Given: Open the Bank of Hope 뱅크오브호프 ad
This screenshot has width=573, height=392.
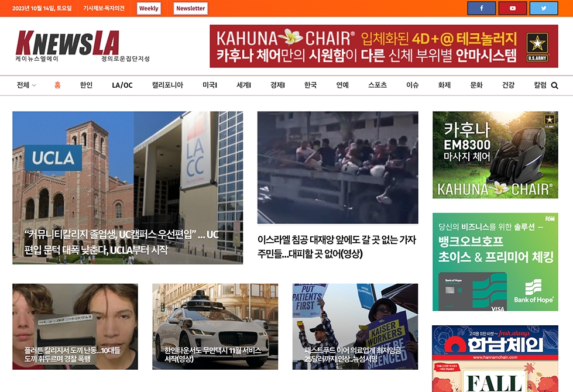Looking at the screenshot, I should [x=495, y=262].
